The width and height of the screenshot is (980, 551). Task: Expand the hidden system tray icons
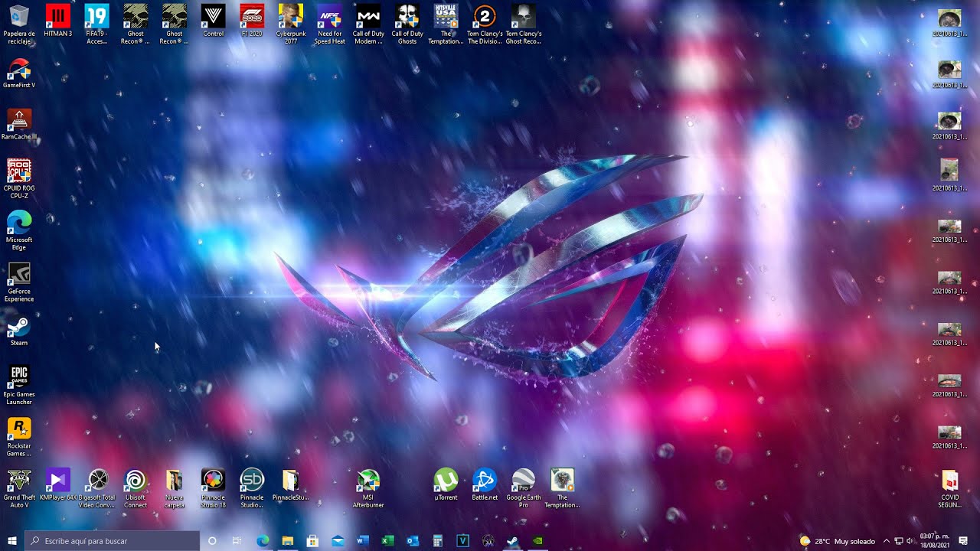(x=887, y=541)
